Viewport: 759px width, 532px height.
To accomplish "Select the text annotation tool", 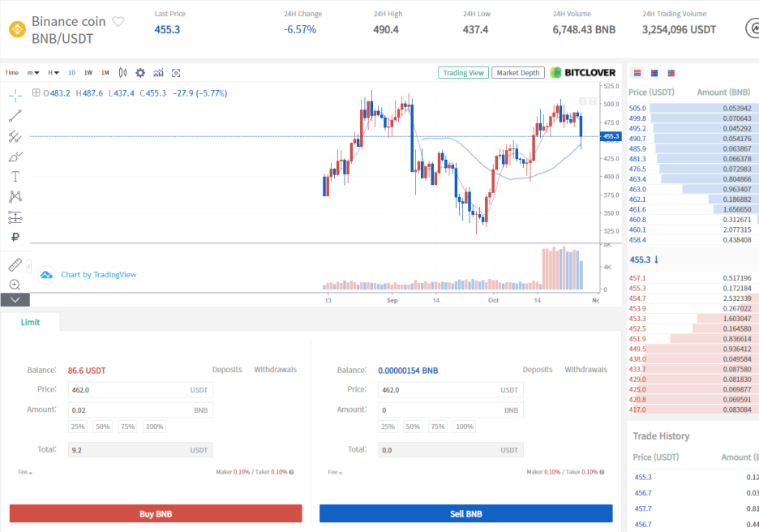I will pyautogui.click(x=15, y=177).
